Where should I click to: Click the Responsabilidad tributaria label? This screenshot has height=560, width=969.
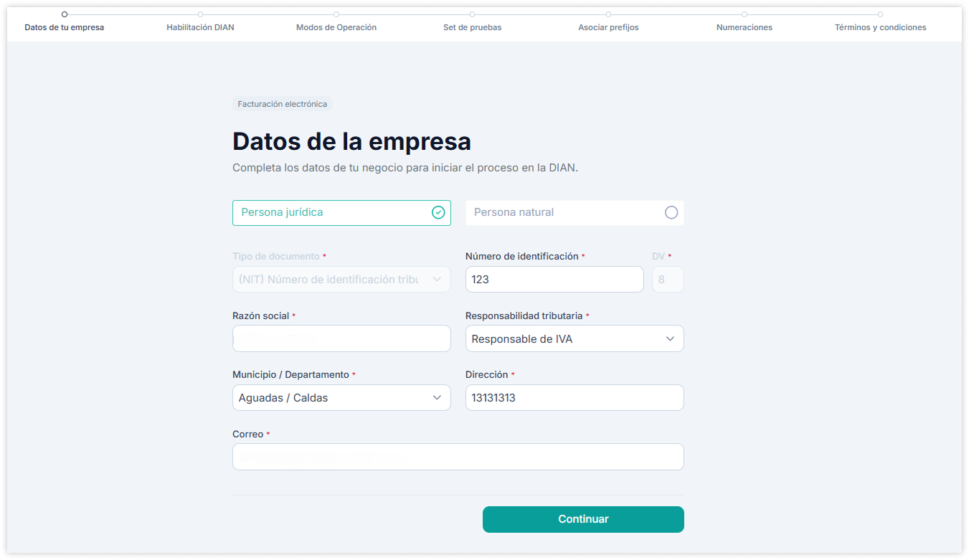coord(524,316)
